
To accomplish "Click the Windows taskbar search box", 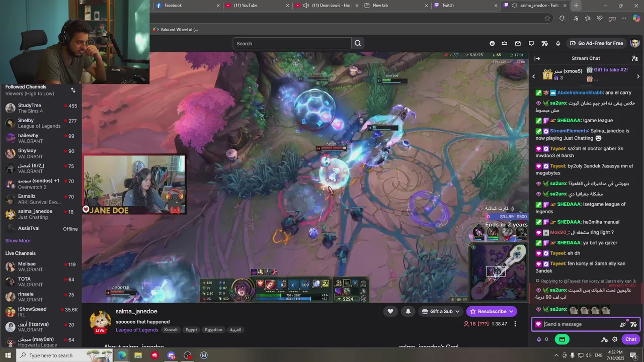I will click(x=65, y=355).
